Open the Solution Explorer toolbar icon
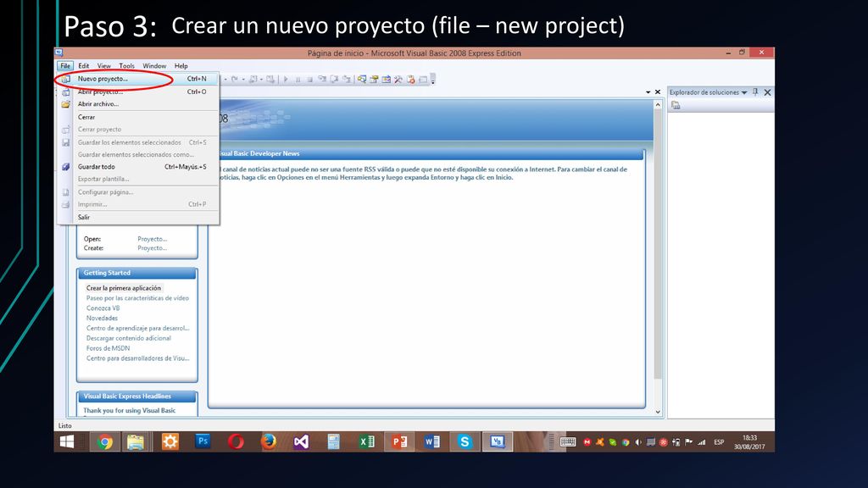The image size is (868, 488). (362, 79)
